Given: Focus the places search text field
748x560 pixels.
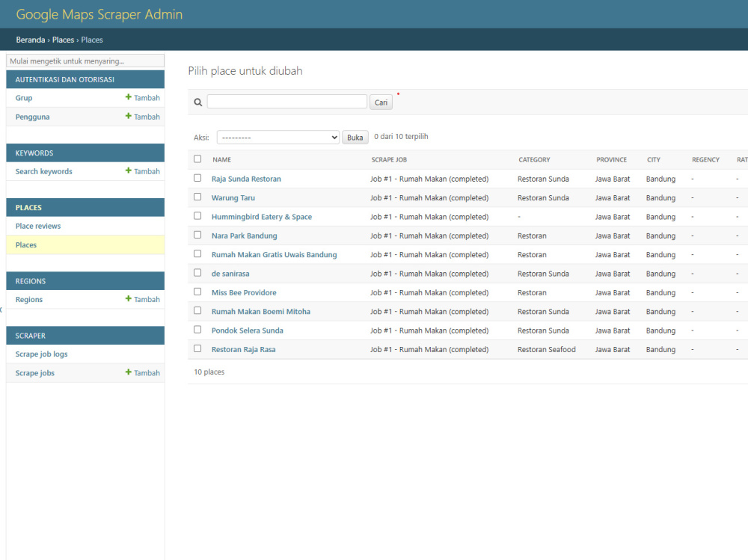Looking at the screenshot, I should 287,102.
